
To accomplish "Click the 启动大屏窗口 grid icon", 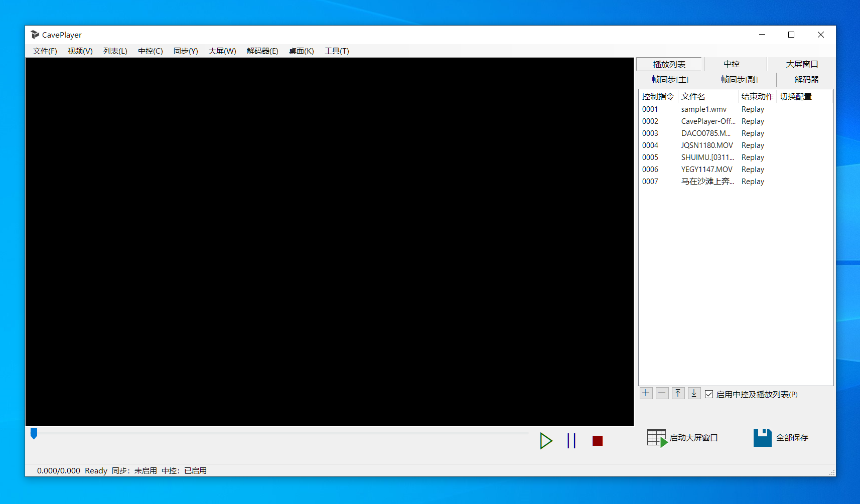I will point(657,438).
